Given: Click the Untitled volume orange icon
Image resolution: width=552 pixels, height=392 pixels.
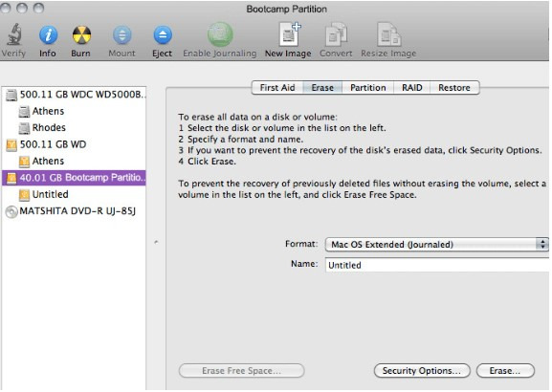Looking at the screenshot, I should 24,195.
